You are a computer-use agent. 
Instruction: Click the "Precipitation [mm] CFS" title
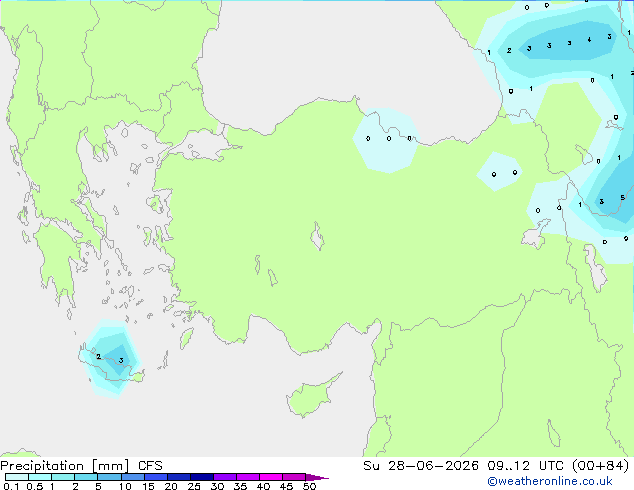click(x=81, y=466)
